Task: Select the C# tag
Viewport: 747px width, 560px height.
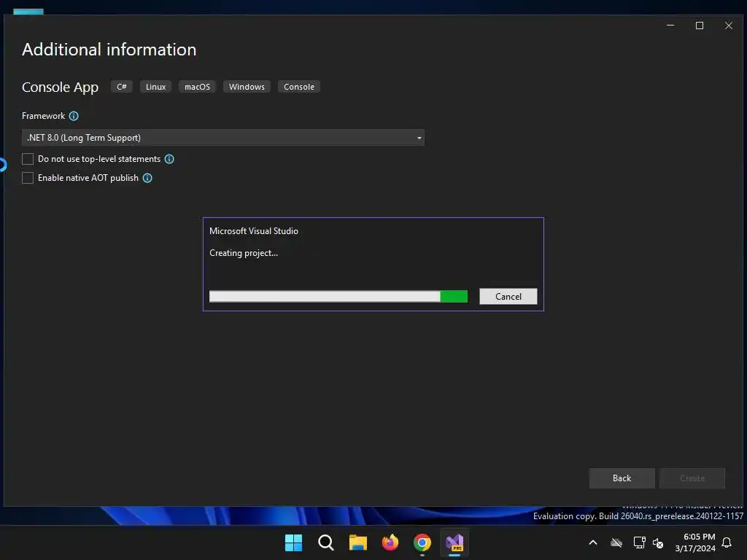Action: [x=122, y=87]
